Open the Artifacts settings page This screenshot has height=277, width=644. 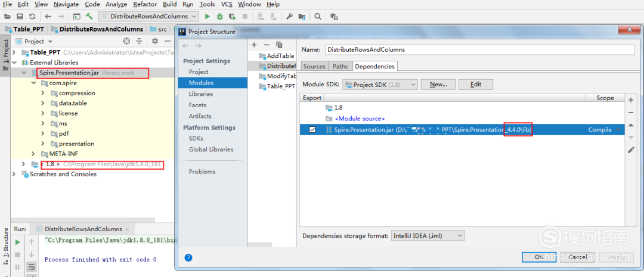200,116
